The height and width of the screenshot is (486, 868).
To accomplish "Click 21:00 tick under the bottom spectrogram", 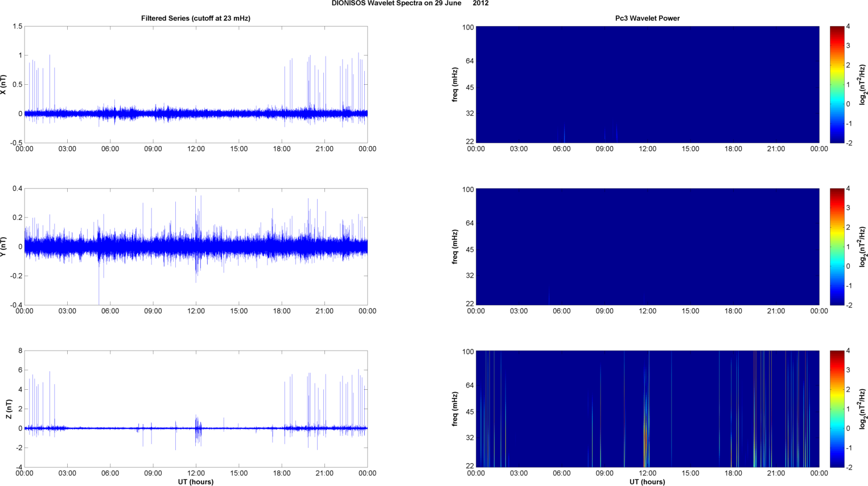I will click(776, 473).
